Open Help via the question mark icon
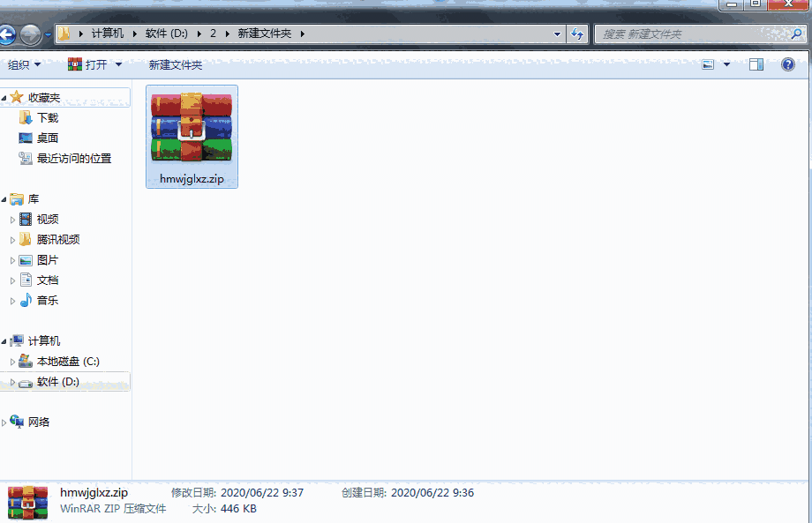The width and height of the screenshot is (812, 523). pos(788,64)
